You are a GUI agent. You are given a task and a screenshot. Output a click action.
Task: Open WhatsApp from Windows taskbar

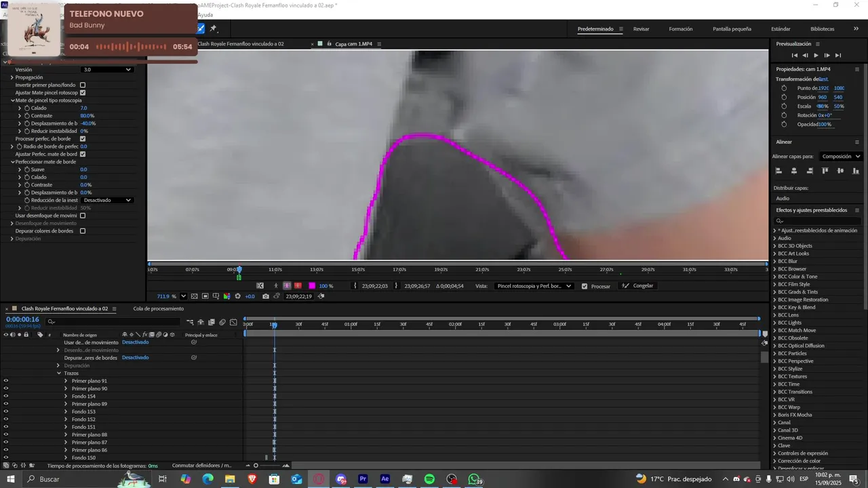474,479
